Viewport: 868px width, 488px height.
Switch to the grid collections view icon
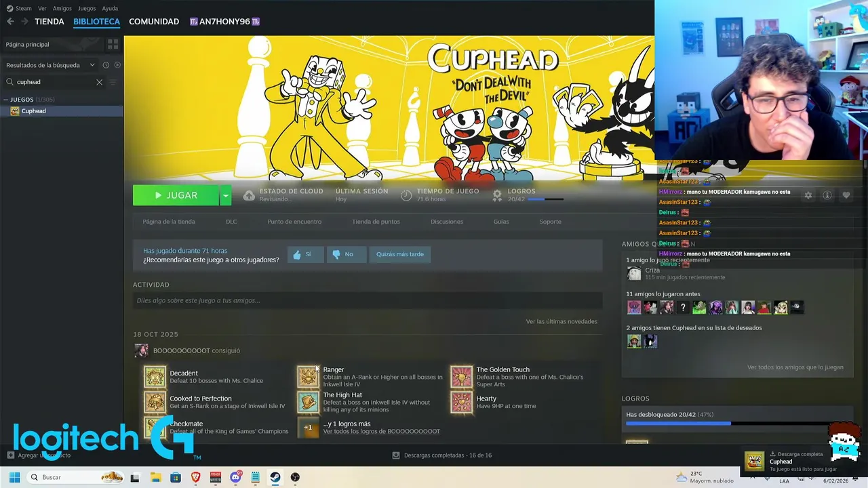[x=113, y=44]
